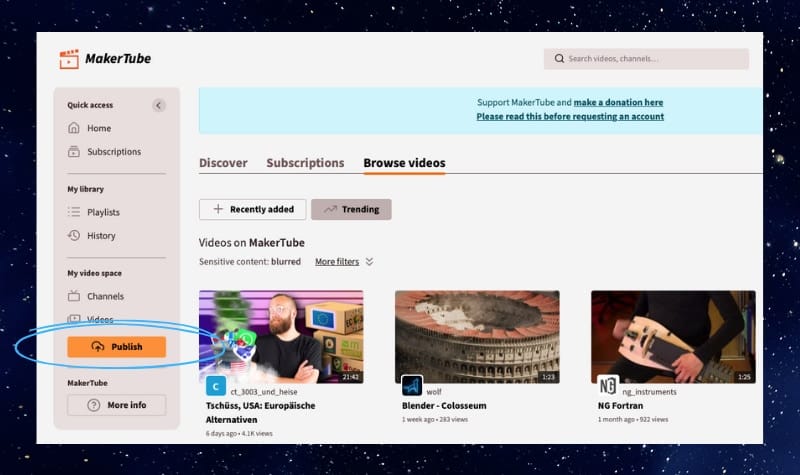
Task: Open Please read this before requesting link
Action: coord(570,116)
